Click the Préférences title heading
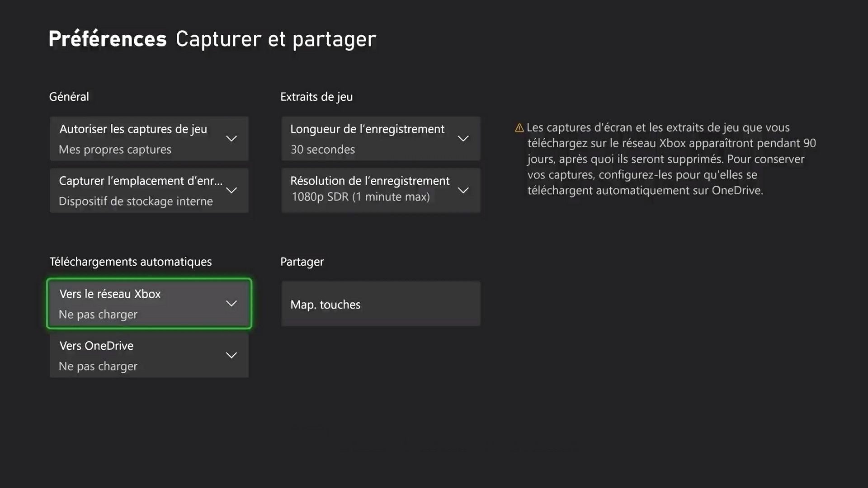 (108, 39)
